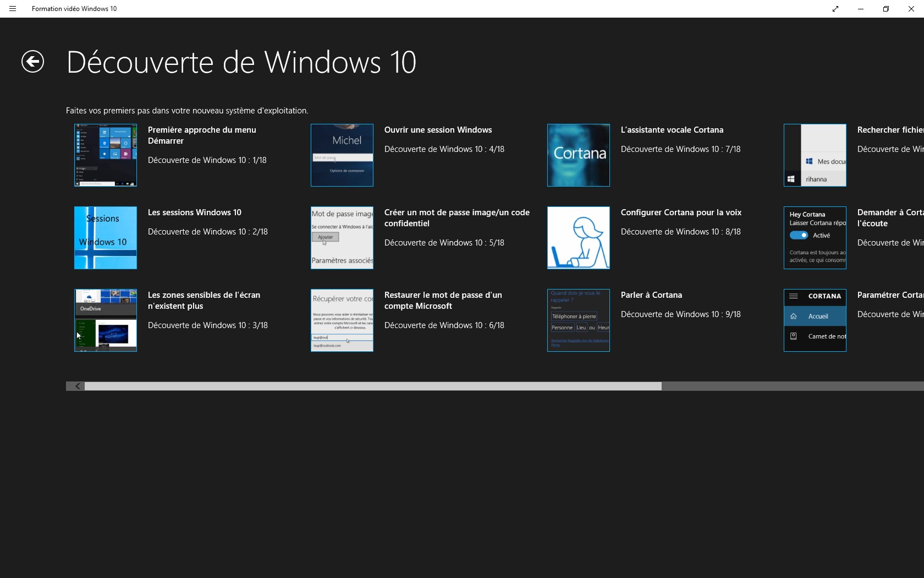Click the text Découverte de Windows 10 : 9/18
Image resolution: width=924 pixels, height=578 pixels.
[681, 314]
